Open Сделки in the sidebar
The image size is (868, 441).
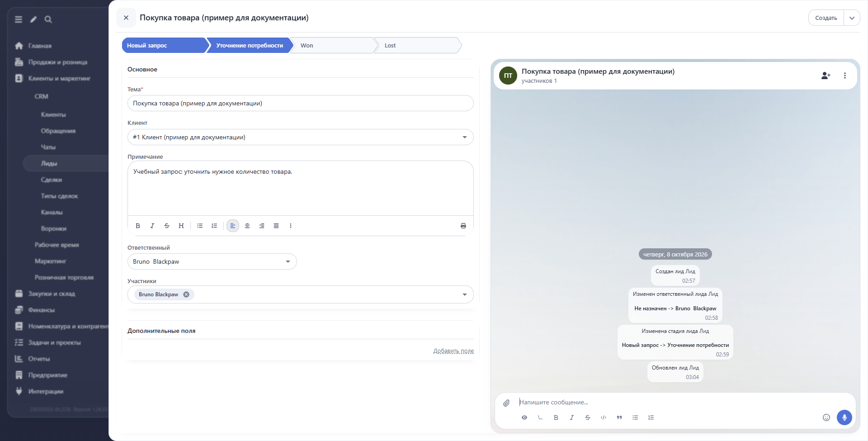pos(52,180)
